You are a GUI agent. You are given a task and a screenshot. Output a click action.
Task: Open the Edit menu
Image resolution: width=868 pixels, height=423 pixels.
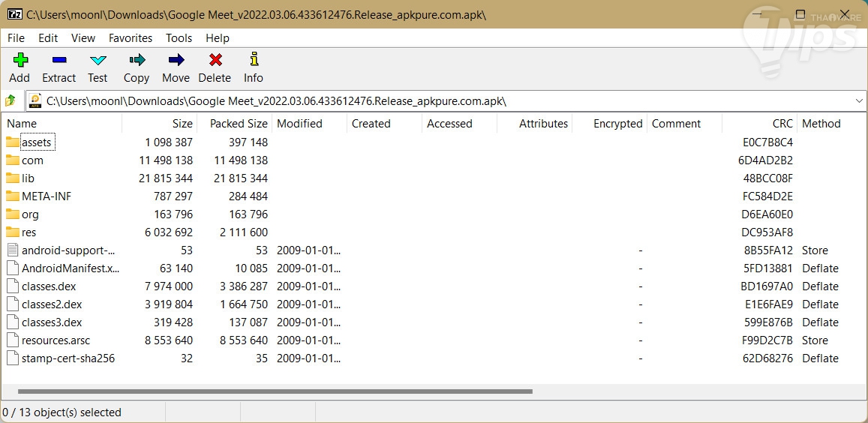click(x=48, y=37)
